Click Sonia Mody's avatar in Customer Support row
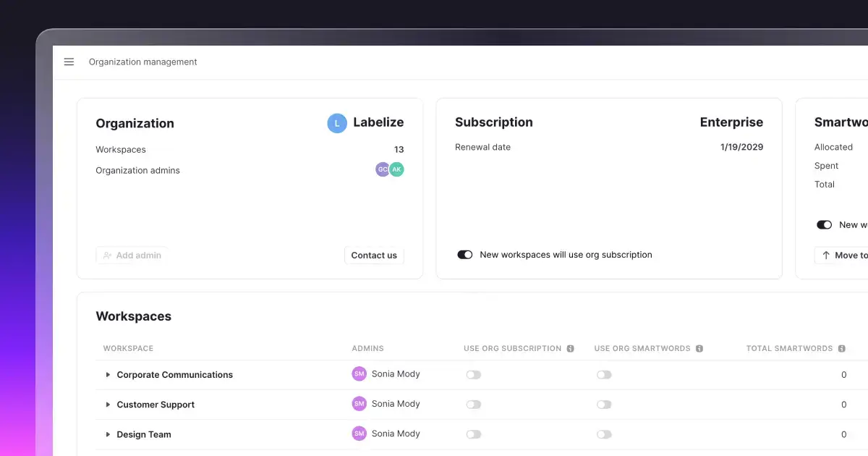The width and height of the screenshot is (868, 456). point(359,403)
